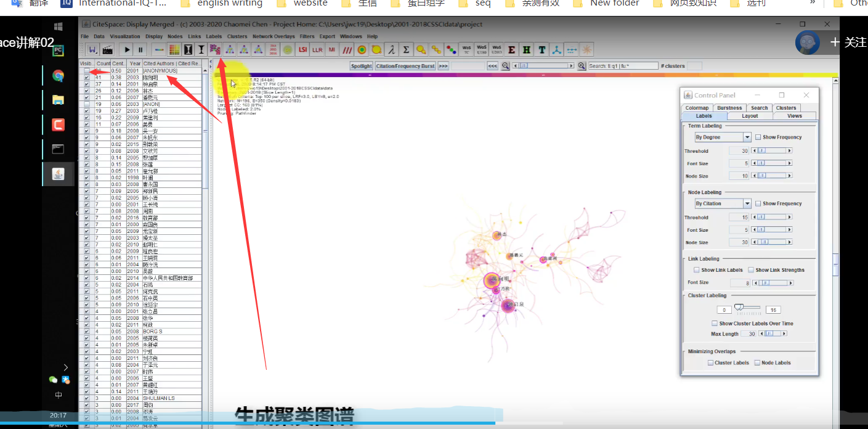Screen dimensions: 868x429
Task: Tick the Node Labels overlap checkbox
Action: tap(757, 363)
